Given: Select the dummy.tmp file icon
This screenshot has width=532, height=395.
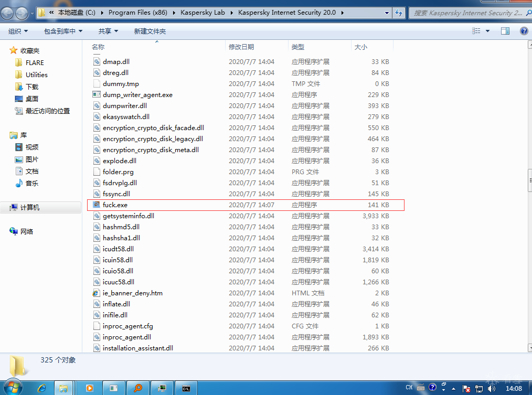Looking at the screenshot, I should [97, 83].
